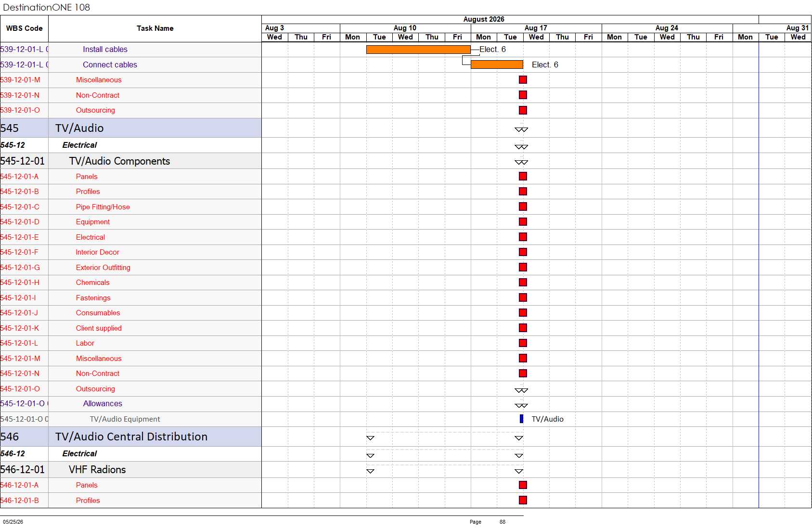The image size is (812, 528).
Task: Select the red milestone for Consumables
Action: tap(523, 313)
